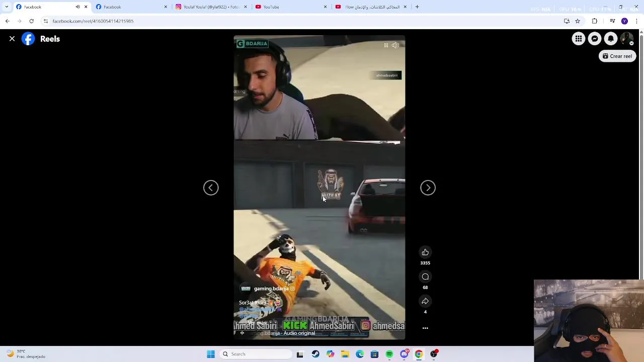Click the page's vertical scrollbar

[x=641, y=156]
